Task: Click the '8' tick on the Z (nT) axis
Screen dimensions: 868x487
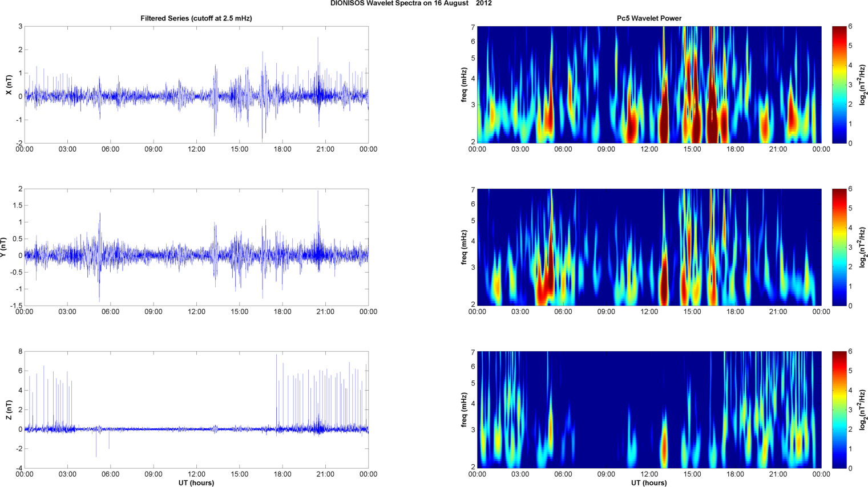Action: click(20, 352)
